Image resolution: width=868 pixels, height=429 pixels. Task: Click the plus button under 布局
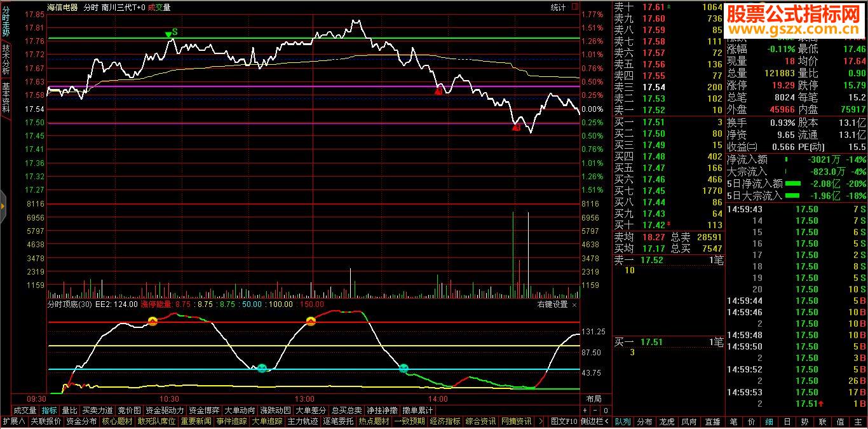tap(585, 410)
